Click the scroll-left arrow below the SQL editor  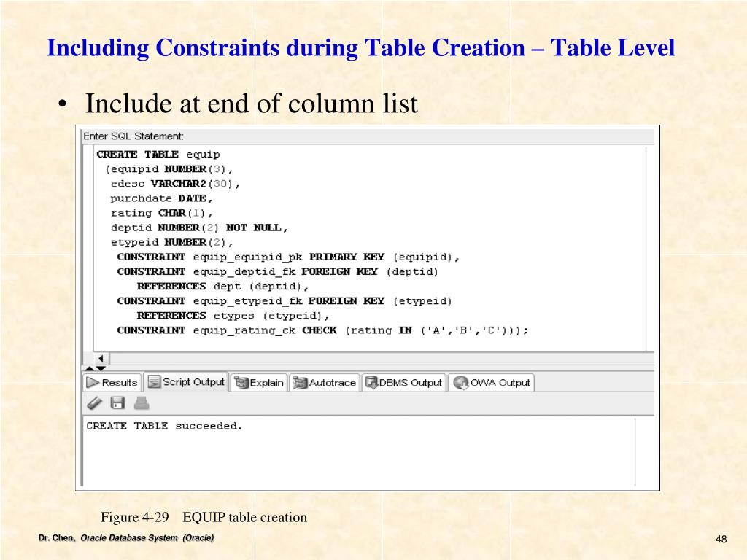click(x=101, y=359)
